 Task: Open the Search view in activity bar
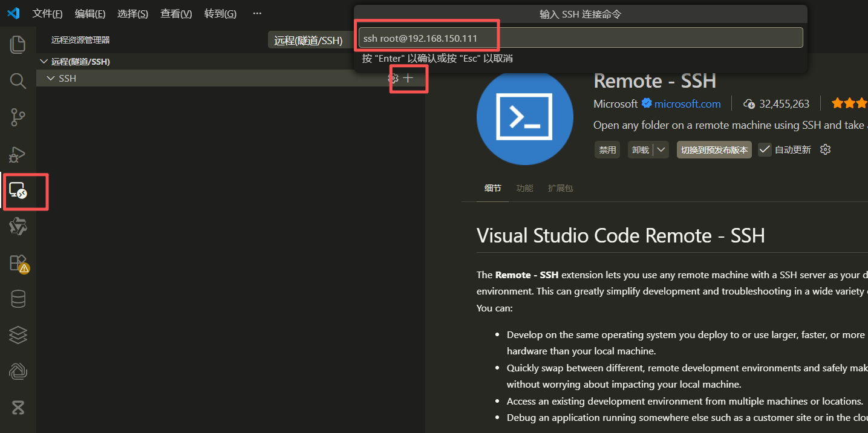coord(18,81)
